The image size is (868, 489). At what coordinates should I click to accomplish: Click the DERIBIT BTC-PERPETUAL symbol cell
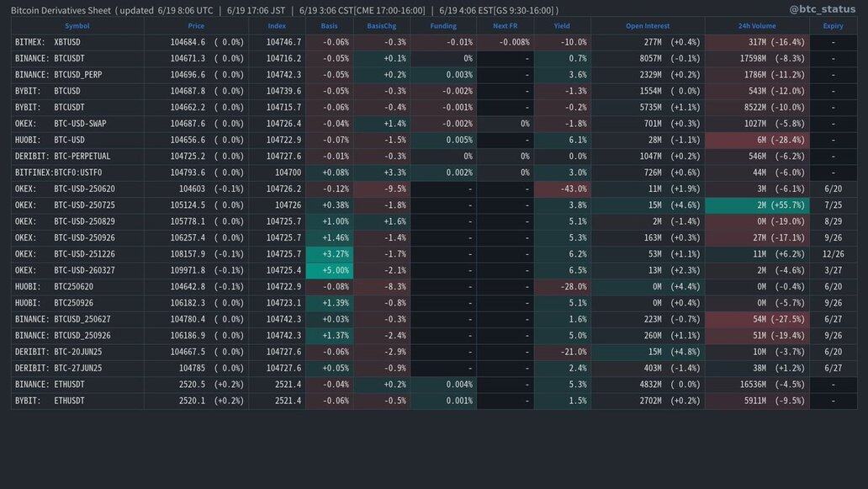pos(63,157)
